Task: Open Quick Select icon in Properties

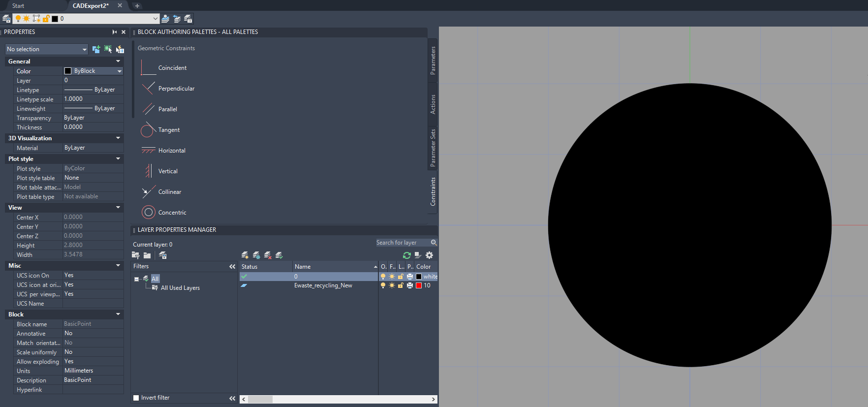Action: coord(120,49)
